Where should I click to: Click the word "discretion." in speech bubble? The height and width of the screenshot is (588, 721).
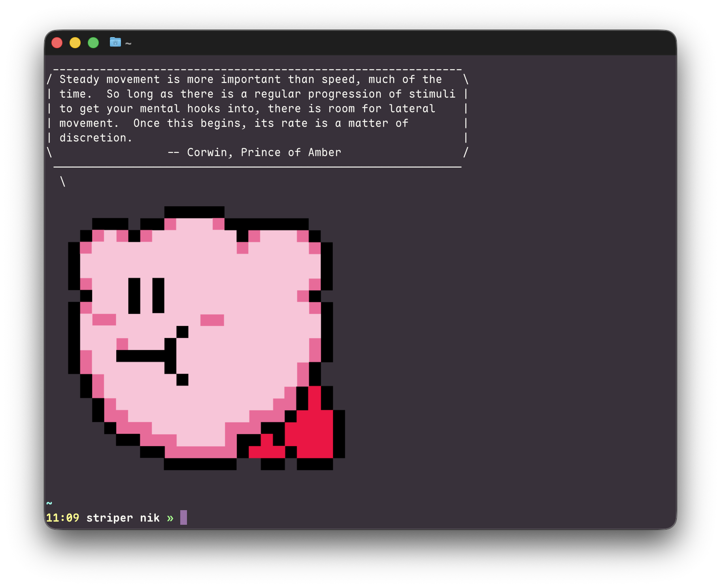pyautogui.click(x=96, y=138)
